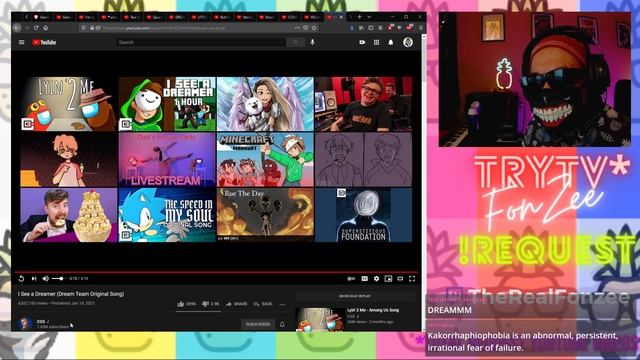Viewport: 640px width, 360px height.
Task: Click the YouTube search field
Action: [201, 42]
